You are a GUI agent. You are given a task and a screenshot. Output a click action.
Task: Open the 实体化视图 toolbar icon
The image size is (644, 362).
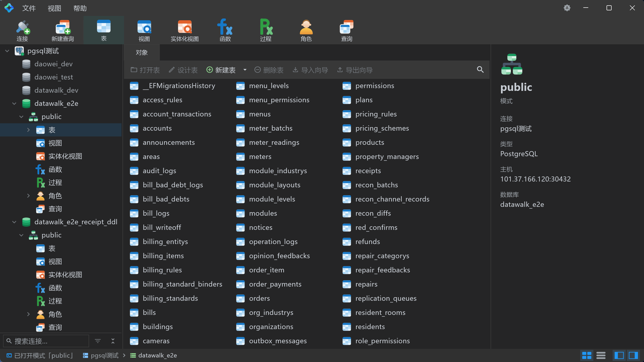click(185, 31)
